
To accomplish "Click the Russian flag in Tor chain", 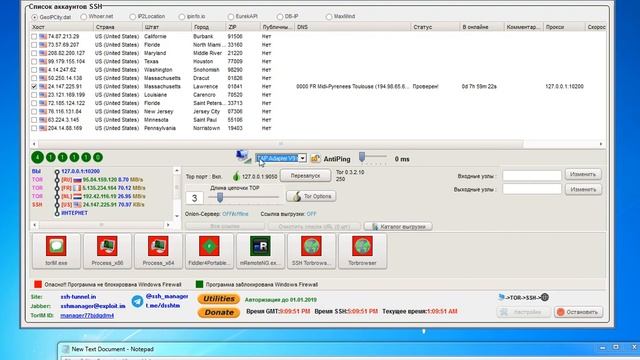I will tap(77, 180).
